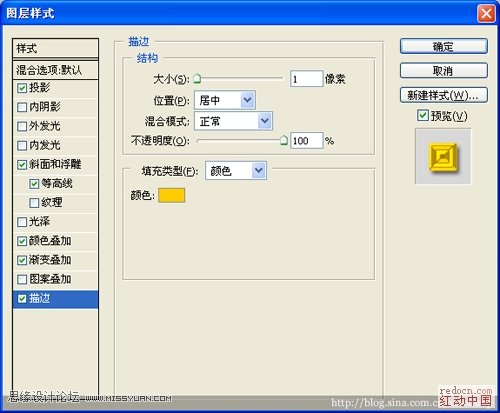500x413 pixels.
Task: Enable the 图案叠加 pattern overlay checkbox
Action: (22, 279)
